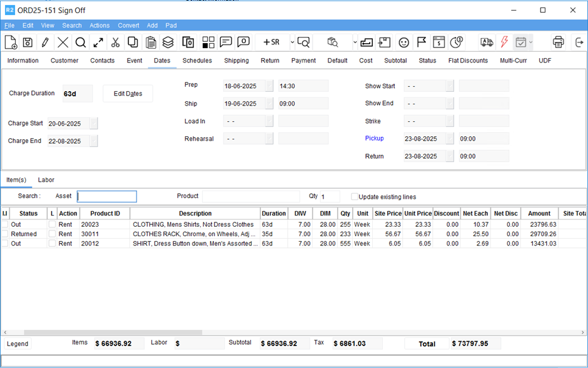Click the red lightning bolt icon

coord(504,42)
